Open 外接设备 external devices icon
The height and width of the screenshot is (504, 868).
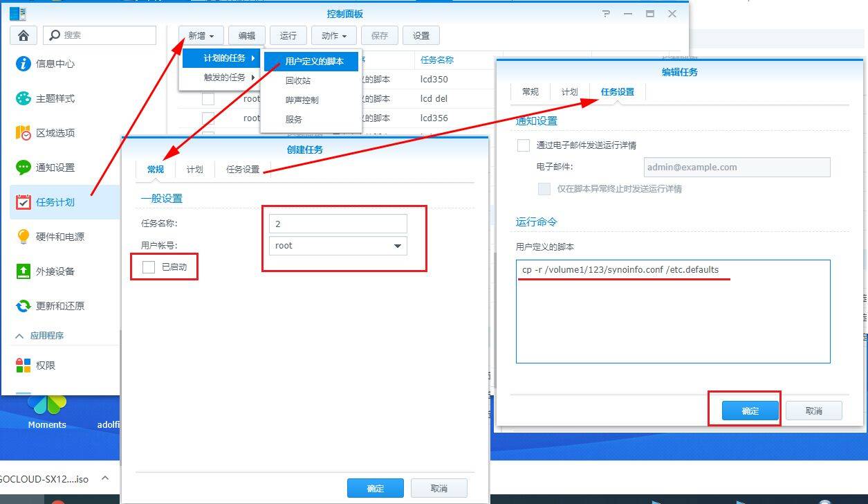point(24,271)
